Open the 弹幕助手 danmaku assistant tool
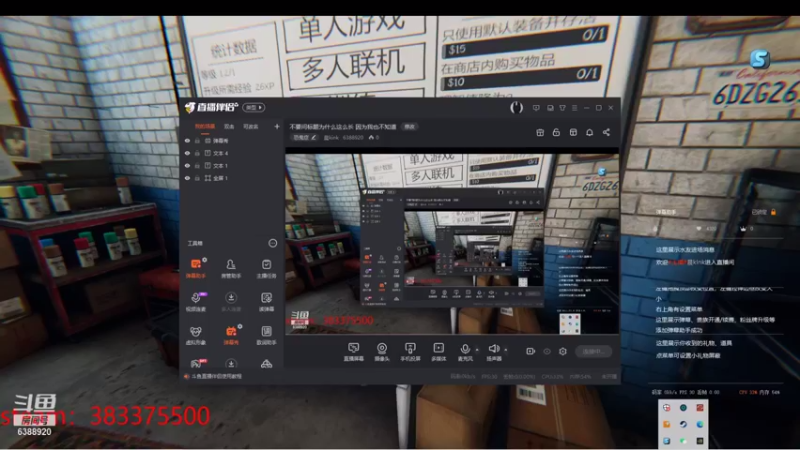This screenshot has height=450, width=800. (195, 268)
